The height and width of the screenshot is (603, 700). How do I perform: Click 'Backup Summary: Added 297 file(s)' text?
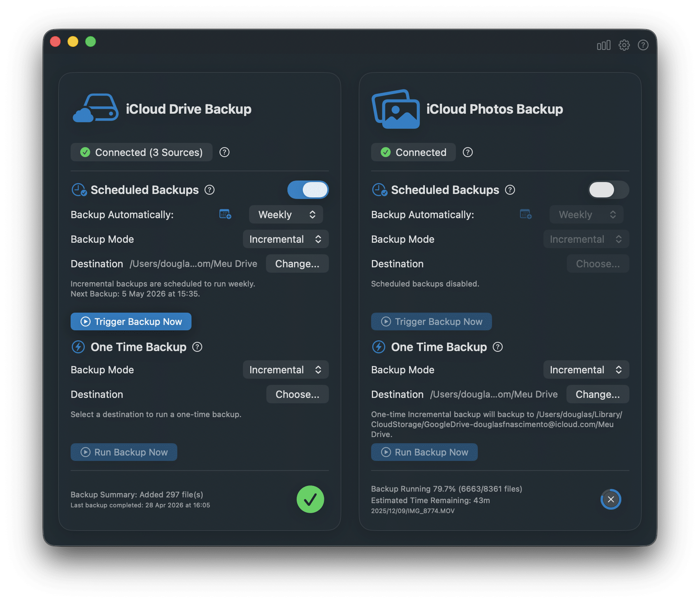pos(137,495)
